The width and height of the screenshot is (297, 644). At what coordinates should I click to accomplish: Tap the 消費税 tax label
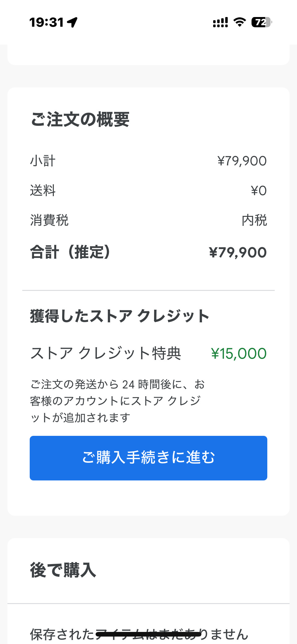49,220
